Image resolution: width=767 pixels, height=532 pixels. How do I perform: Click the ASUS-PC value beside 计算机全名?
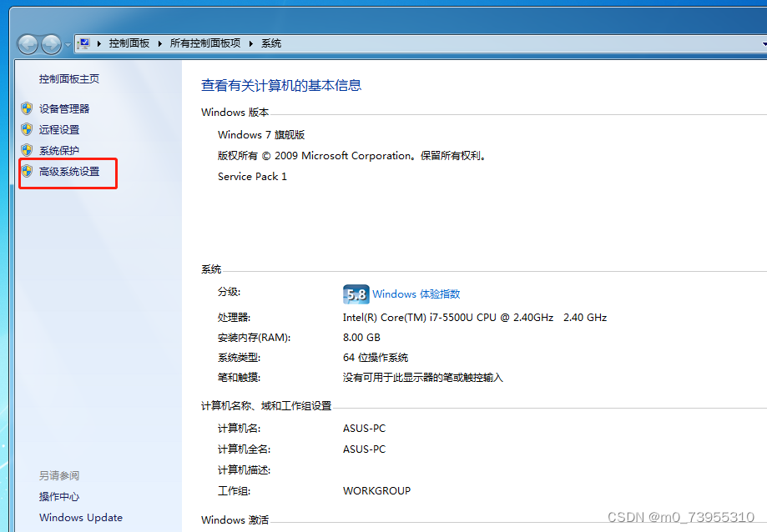point(365,449)
